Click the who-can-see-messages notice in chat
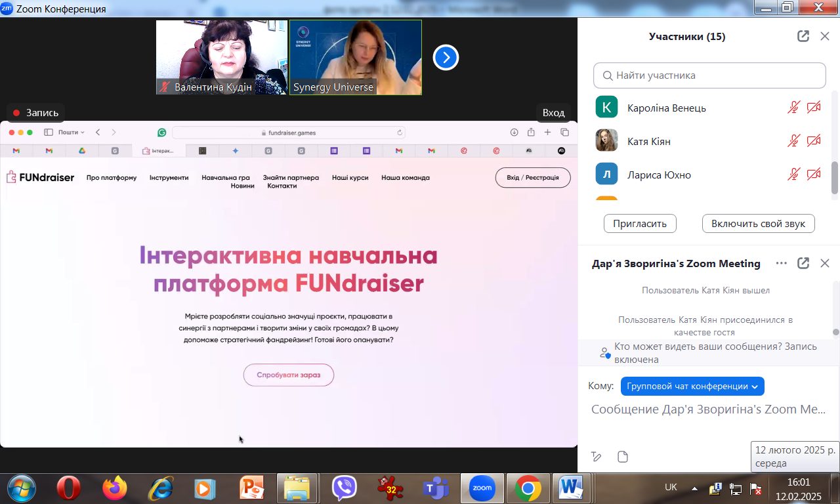840x504 pixels. pyautogui.click(x=709, y=353)
